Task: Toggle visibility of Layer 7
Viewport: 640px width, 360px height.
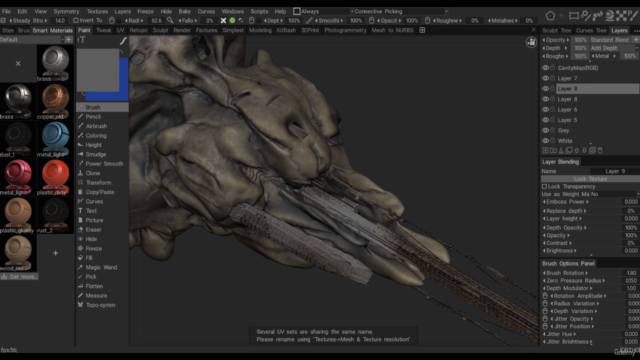Action: point(545,78)
